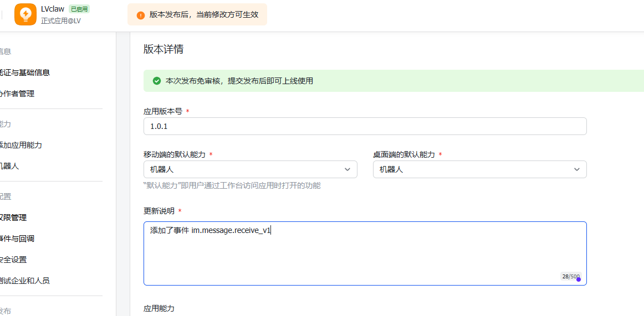Click the green 已启用 status badge
This screenshot has height=316, width=644.
click(79, 9)
